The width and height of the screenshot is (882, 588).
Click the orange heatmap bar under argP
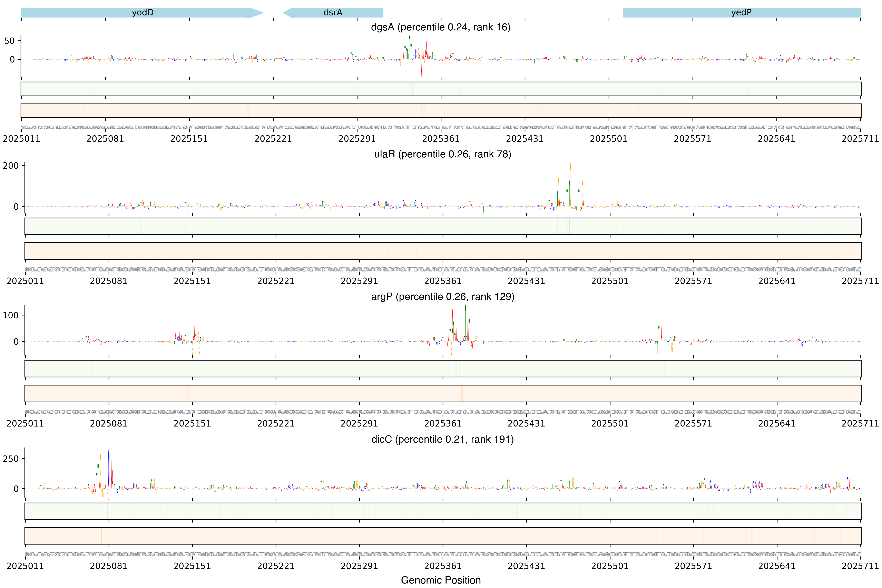pos(442,393)
